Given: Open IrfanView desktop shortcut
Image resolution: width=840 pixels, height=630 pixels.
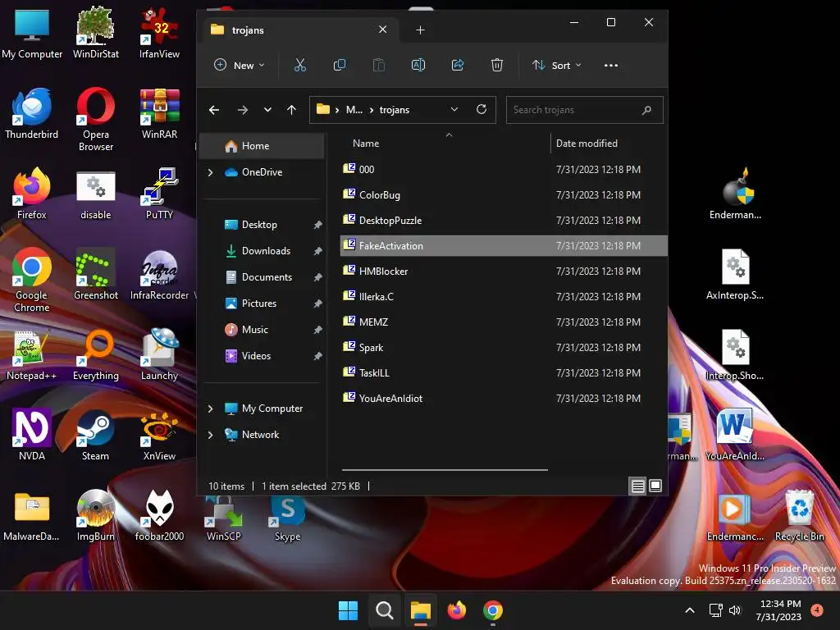Looking at the screenshot, I should pyautogui.click(x=159, y=32).
